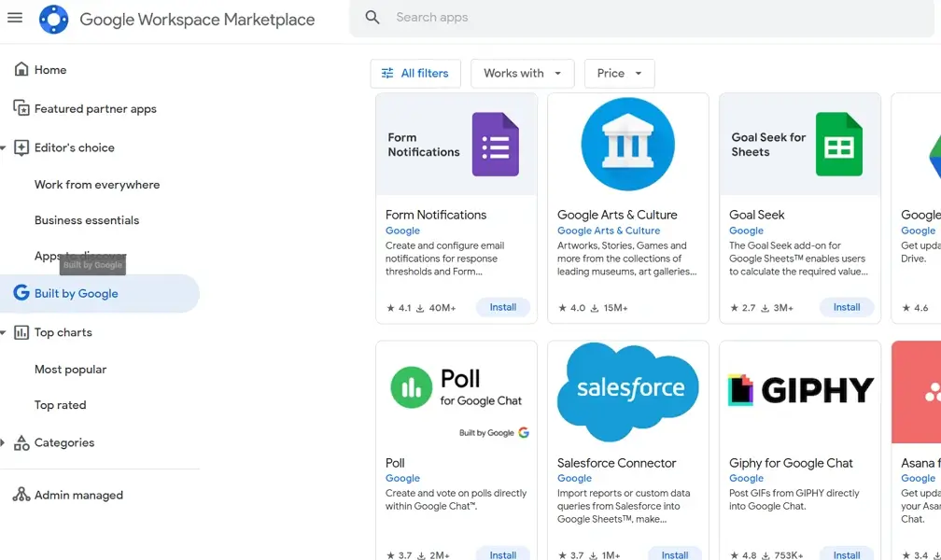Click the Categories shapes icon
Image resolution: width=941 pixels, height=560 pixels.
21,442
